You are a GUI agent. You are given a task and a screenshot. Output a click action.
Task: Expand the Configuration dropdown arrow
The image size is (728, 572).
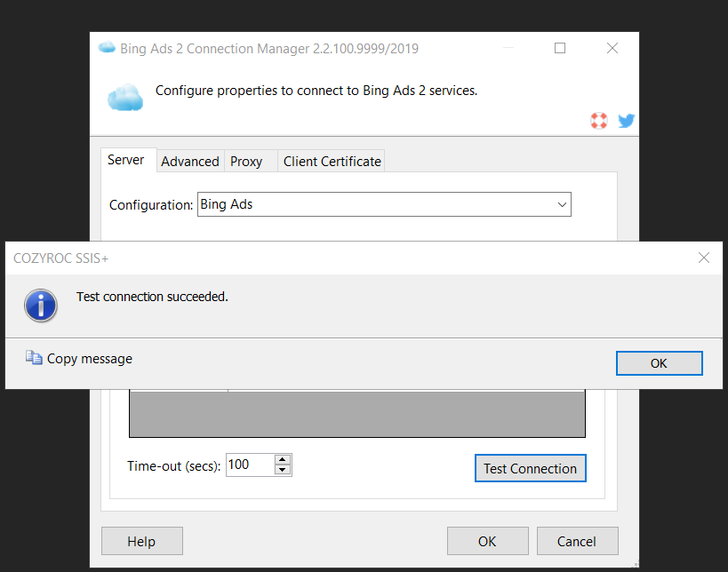click(562, 204)
